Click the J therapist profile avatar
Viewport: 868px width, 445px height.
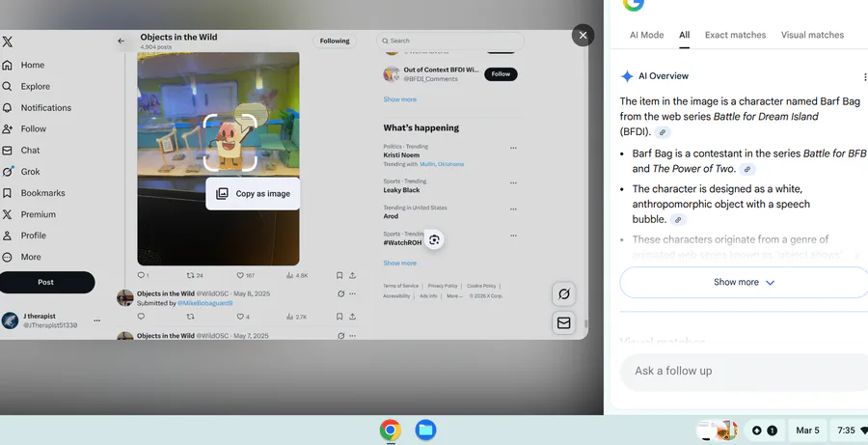click(x=10, y=320)
